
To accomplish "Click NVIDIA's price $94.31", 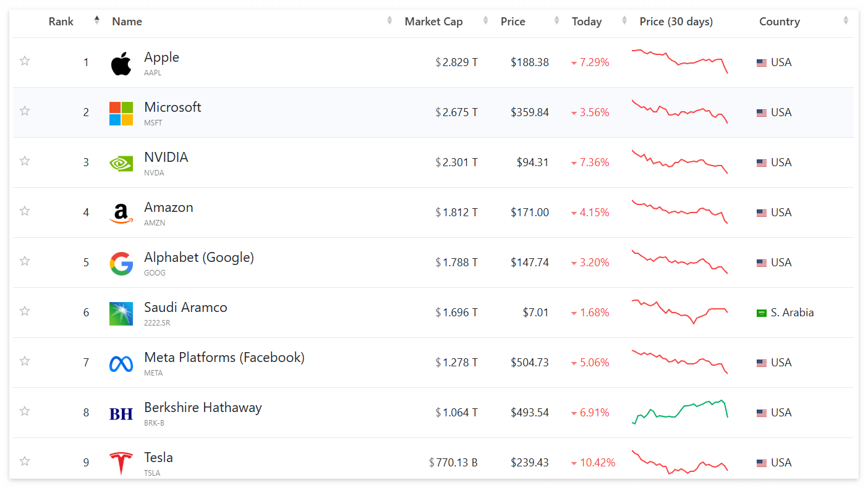I will (x=532, y=163).
